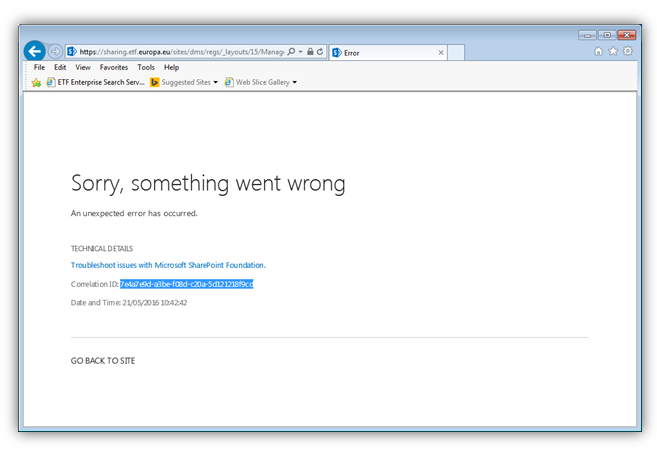This screenshot has height=449, width=657.
Task: Click Add to Favorites bar star icon
Action: point(36,83)
